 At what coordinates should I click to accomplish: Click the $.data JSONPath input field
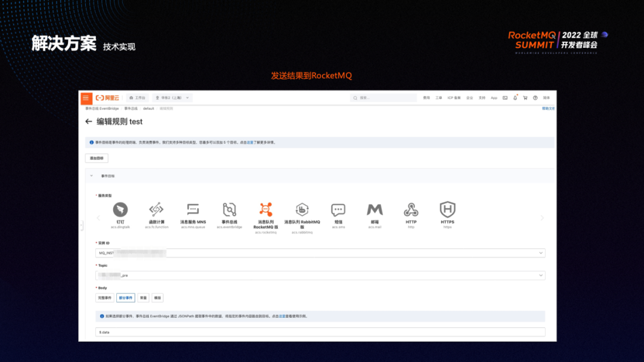[320, 332]
